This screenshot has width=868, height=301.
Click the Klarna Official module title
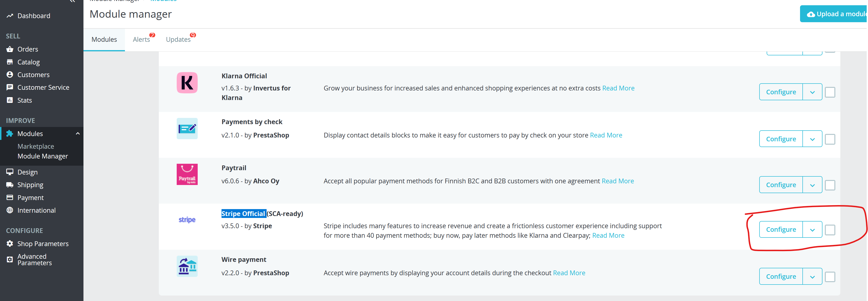click(244, 76)
